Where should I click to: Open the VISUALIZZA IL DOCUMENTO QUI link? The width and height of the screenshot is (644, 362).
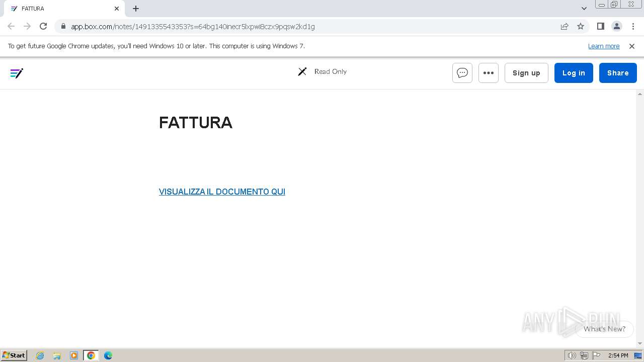click(222, 192)
